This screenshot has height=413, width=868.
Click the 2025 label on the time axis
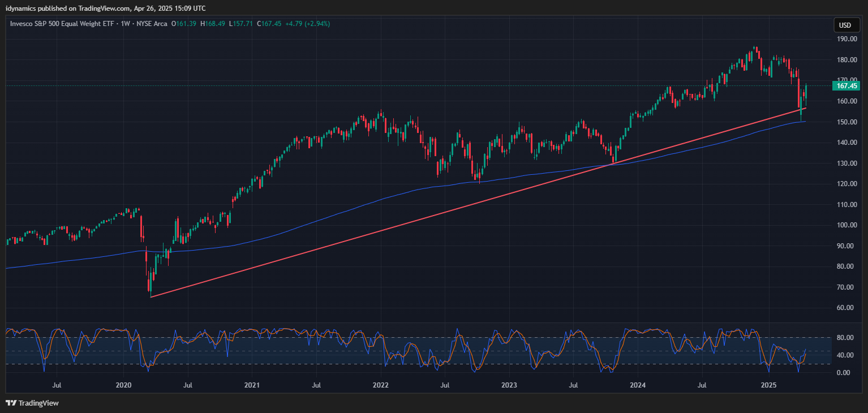click(768, 385)
